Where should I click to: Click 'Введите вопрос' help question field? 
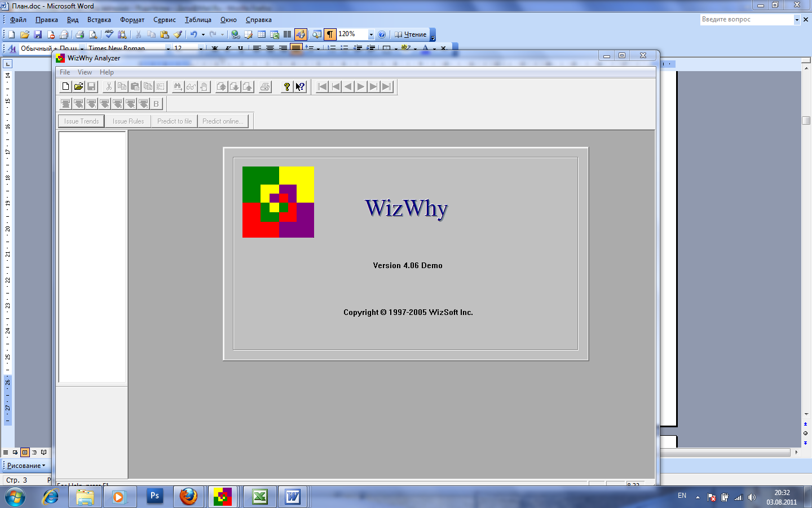pos(747,19)
